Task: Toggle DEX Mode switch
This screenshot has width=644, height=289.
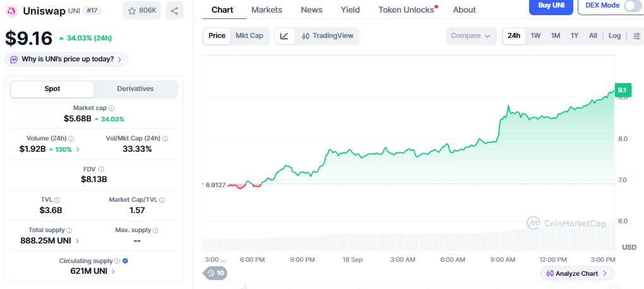Action: tap(631, 6)
